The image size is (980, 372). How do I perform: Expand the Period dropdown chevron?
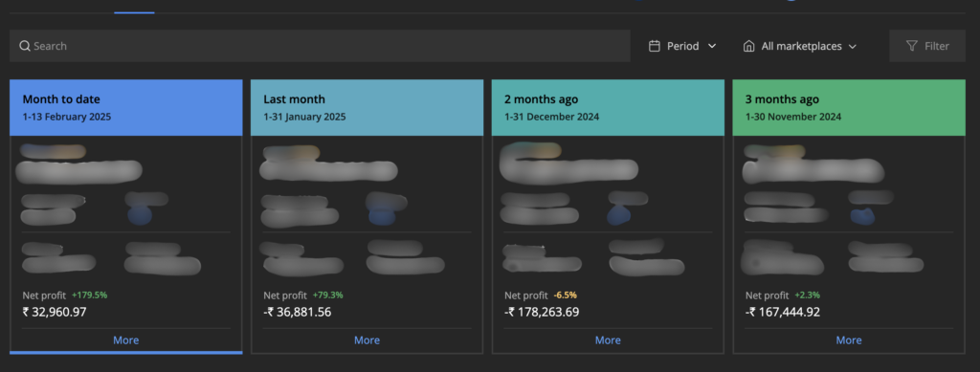712,46
